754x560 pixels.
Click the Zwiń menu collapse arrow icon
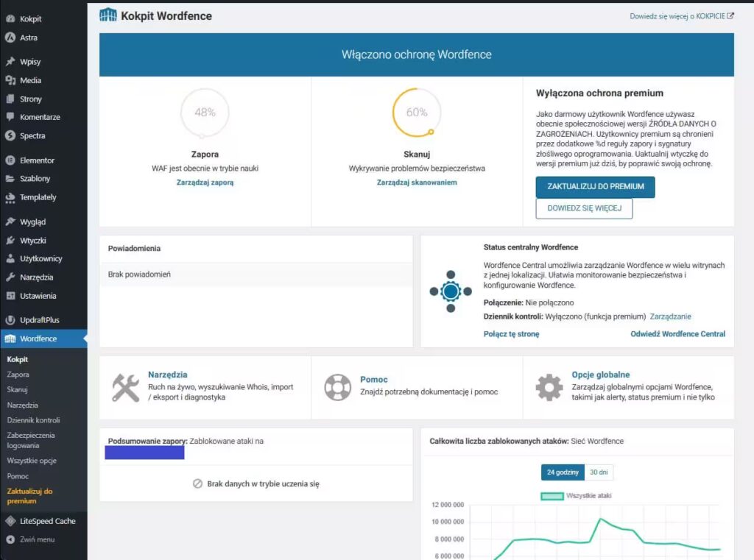tap(10, 539)
